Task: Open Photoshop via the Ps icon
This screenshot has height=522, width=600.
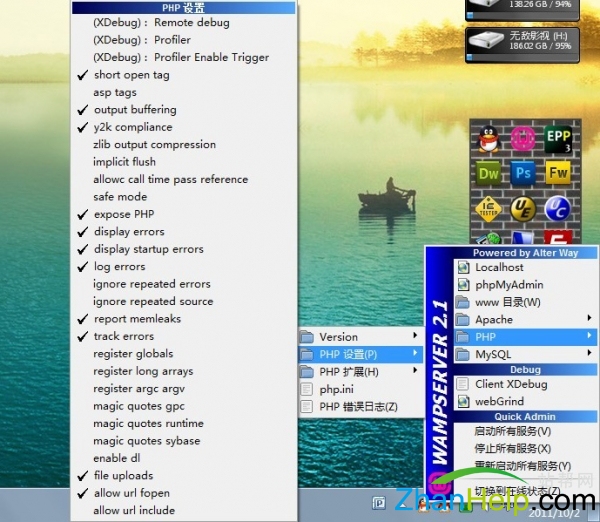Action: [x=523, y=172]
